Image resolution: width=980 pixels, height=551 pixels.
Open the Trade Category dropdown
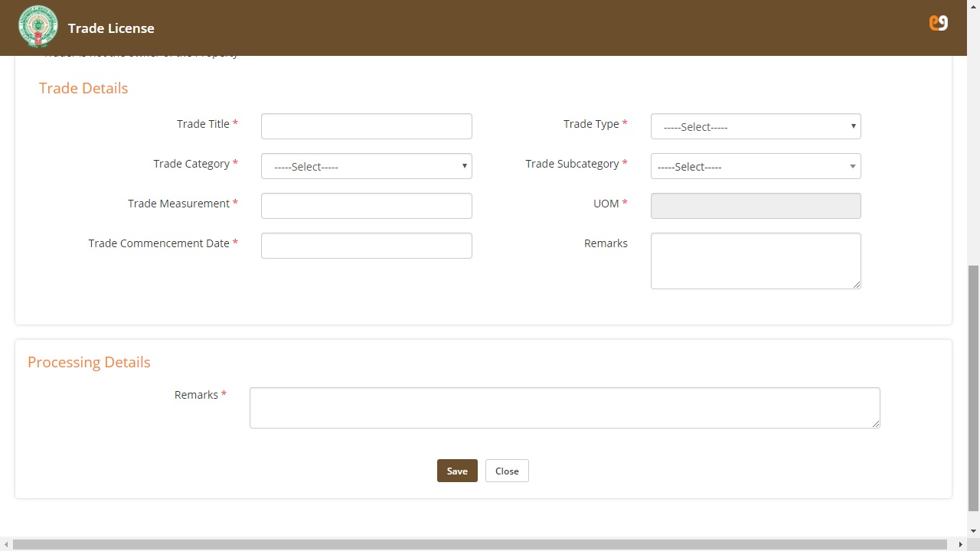pos(366,166)
